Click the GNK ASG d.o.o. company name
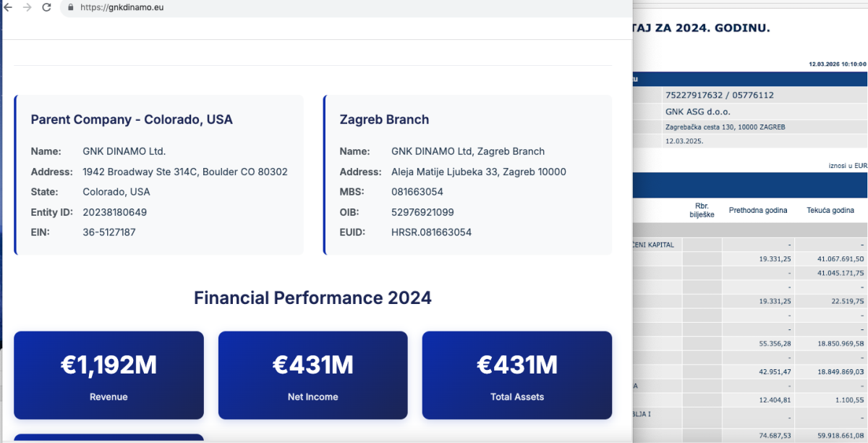868x443 pixels. click(697, 111)
